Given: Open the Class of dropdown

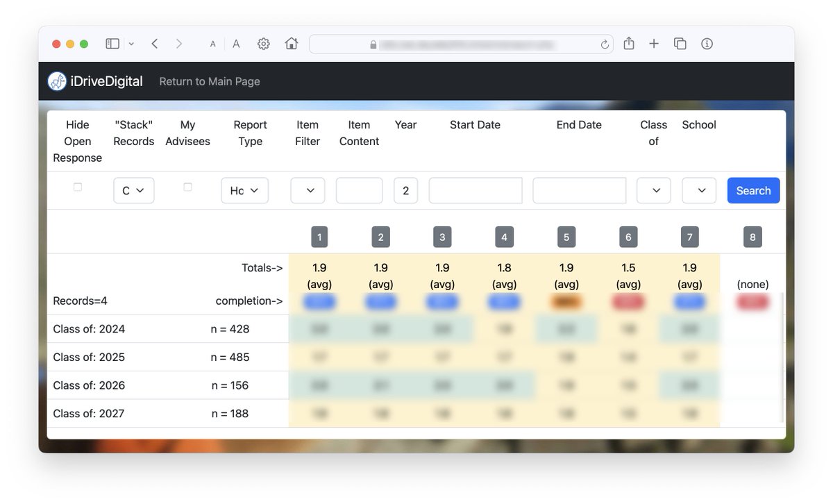Looking at the screenshot, I should (x=654, y=190).
